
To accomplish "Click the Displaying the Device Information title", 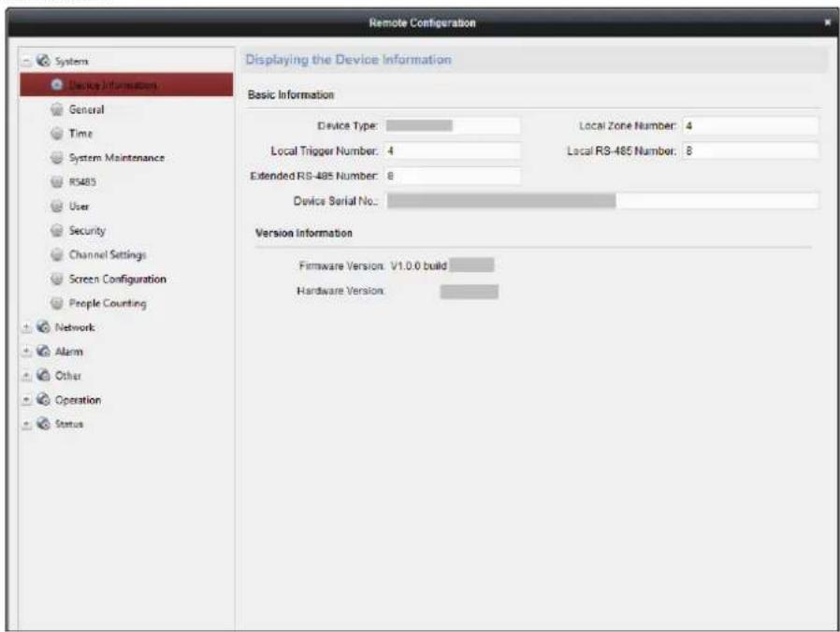I will (348, 60).
